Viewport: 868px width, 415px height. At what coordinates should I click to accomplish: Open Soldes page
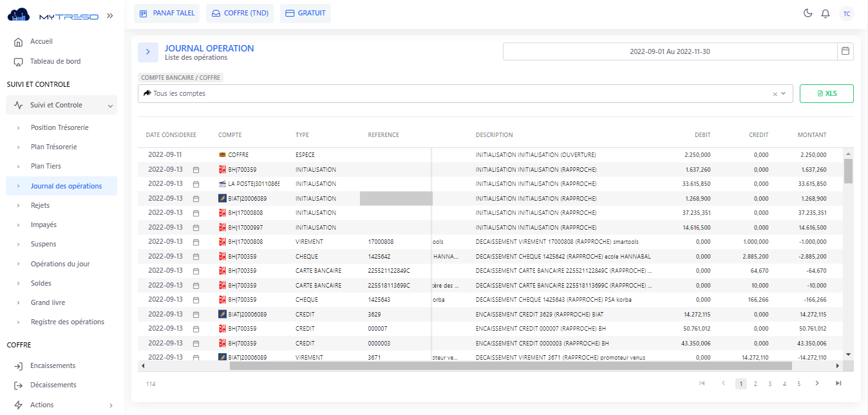(x=41, y=283)
